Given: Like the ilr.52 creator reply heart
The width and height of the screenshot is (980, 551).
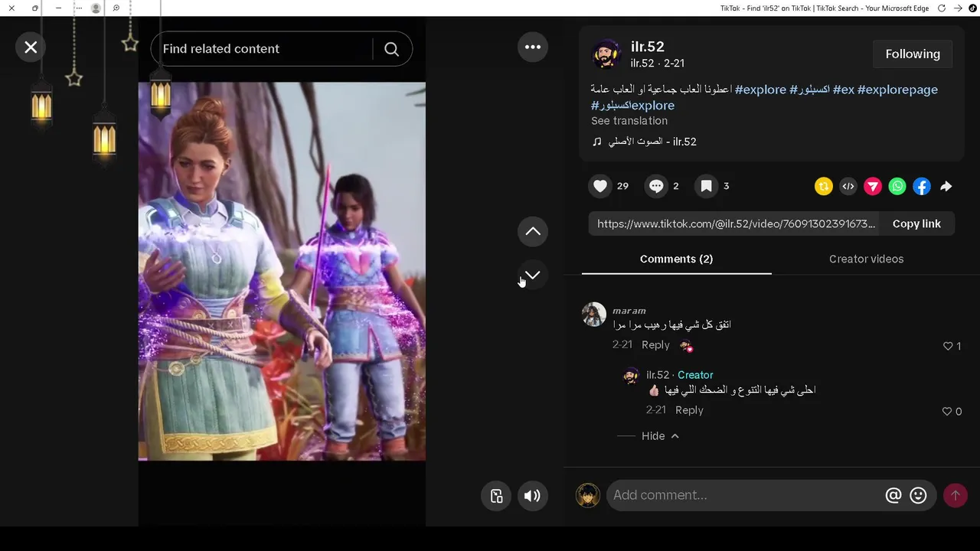Looking at the screenshot, I should tap(947, 411).
